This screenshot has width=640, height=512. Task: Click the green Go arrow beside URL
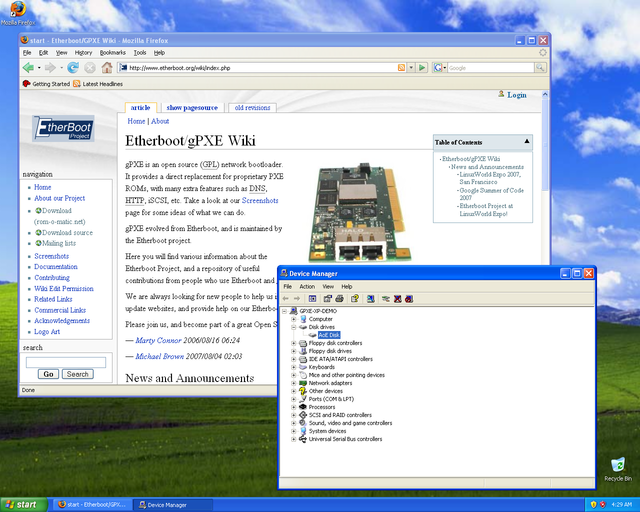click(x=422, y=68)
